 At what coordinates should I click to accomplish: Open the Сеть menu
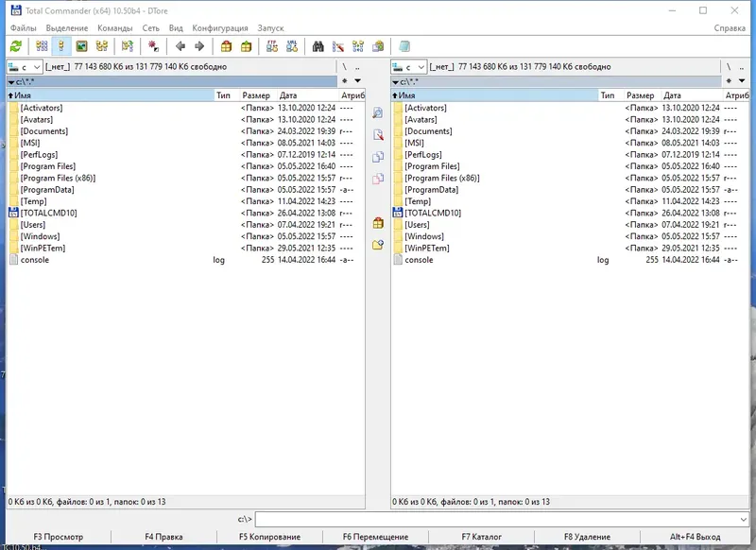coord(150,28)
